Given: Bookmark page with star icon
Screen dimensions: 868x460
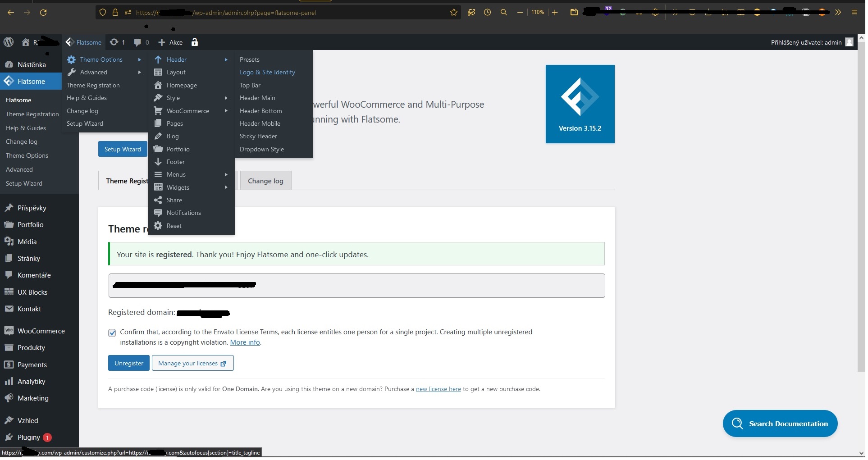Looking at the screenshot, I should [x=454, y=13].
